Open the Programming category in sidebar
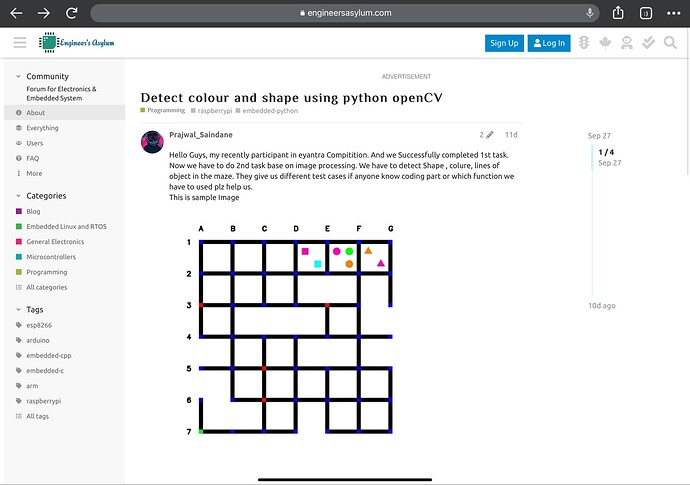 [x=65, y=272]
